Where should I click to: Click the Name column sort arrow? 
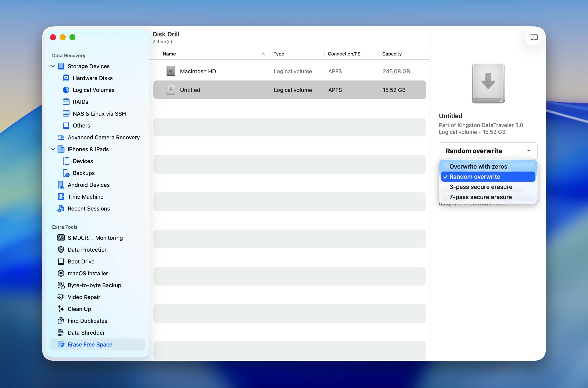(x=263, y=54)
